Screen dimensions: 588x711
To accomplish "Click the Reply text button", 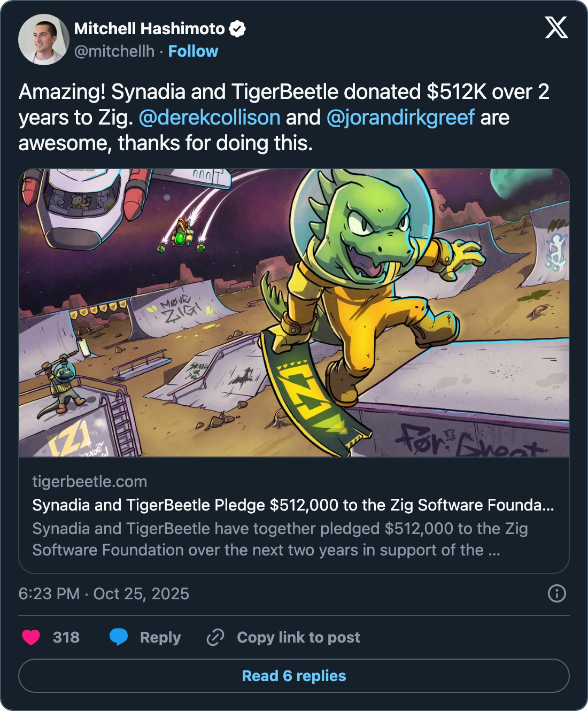I will [160, 638].
